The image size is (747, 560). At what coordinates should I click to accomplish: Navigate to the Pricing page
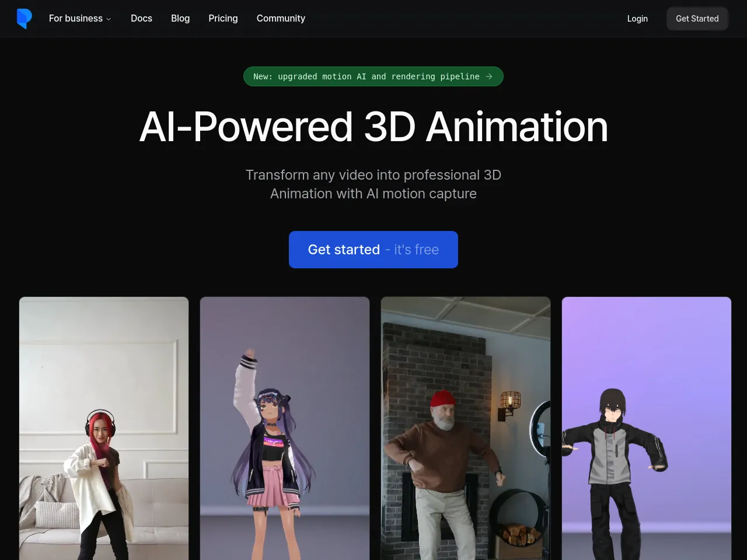click(223, 19)
